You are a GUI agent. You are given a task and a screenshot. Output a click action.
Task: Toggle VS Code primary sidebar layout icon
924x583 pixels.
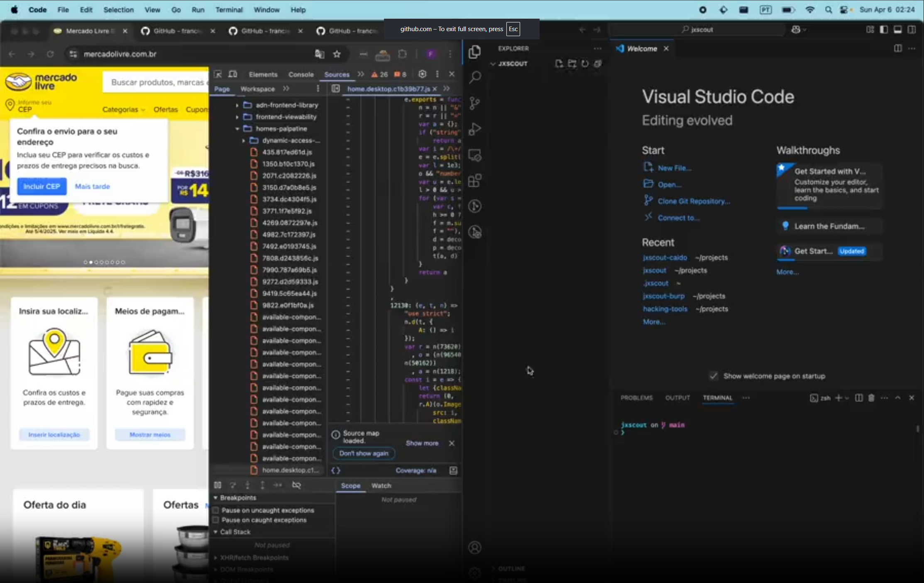click(x=884, y=29)
